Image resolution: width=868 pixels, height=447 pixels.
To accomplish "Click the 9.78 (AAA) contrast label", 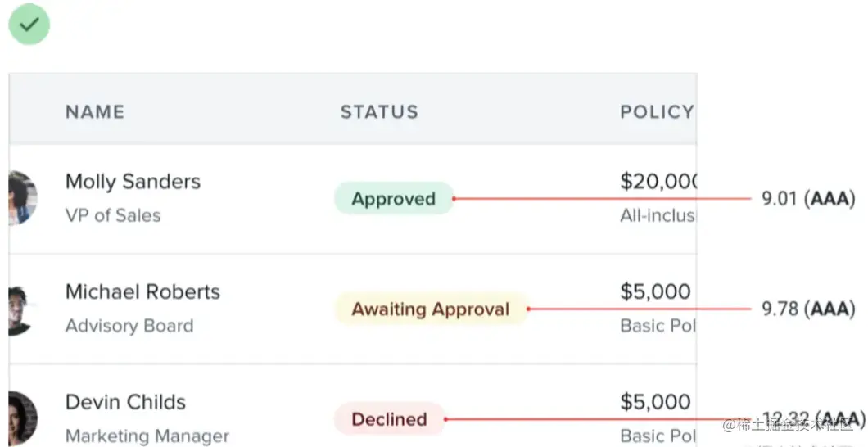I will pyautogui.click(x=807, y=309).
